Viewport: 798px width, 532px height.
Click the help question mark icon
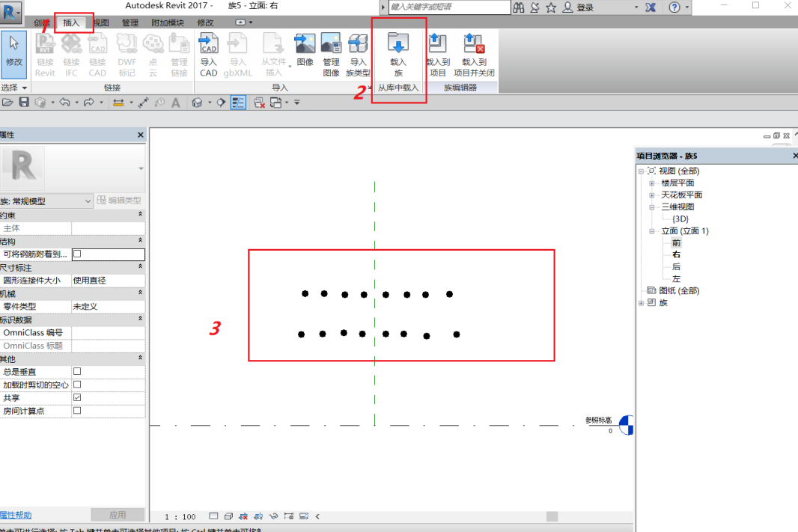click(674, 7)
